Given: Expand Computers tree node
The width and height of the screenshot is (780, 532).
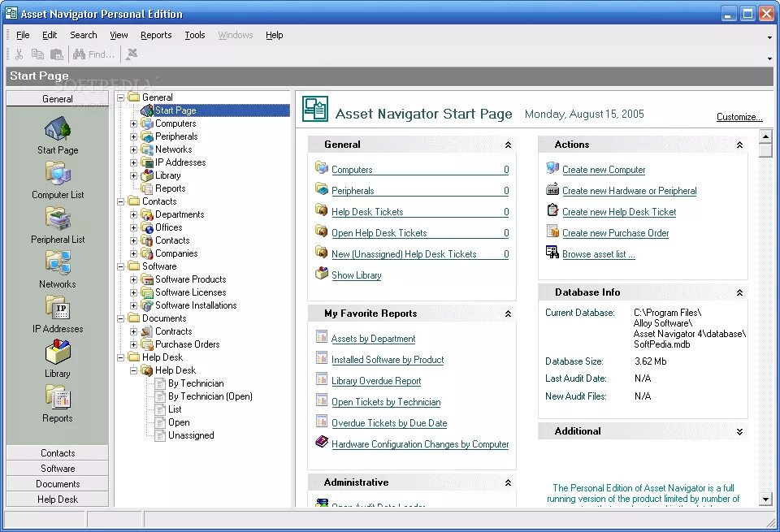Looking at the screenshot, I should [133, 123].
